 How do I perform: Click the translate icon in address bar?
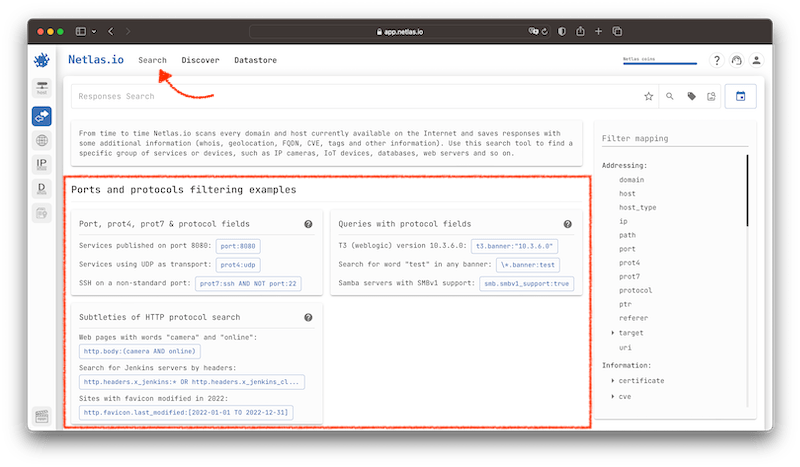(533, 32)
